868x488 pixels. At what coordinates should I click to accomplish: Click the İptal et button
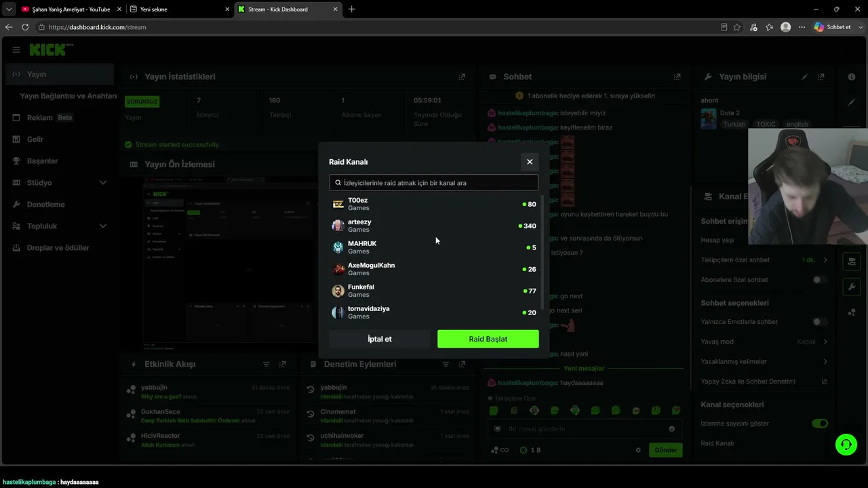(x=380, y=339)
